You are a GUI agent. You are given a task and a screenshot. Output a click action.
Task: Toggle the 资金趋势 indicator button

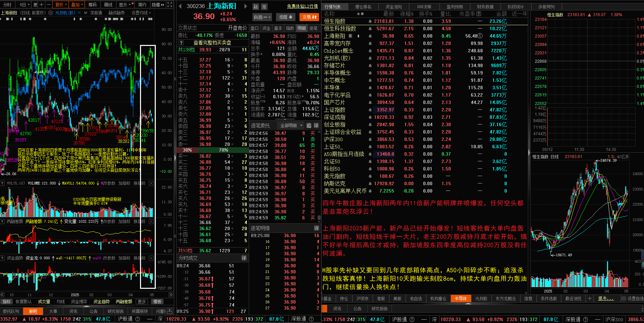point(101,302)
